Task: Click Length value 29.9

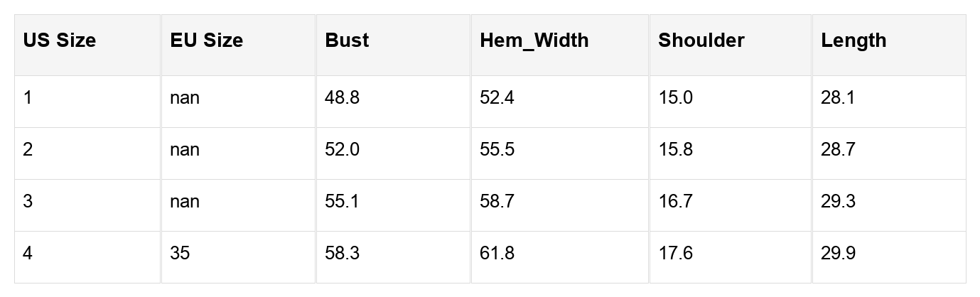Action: point(838,253)
